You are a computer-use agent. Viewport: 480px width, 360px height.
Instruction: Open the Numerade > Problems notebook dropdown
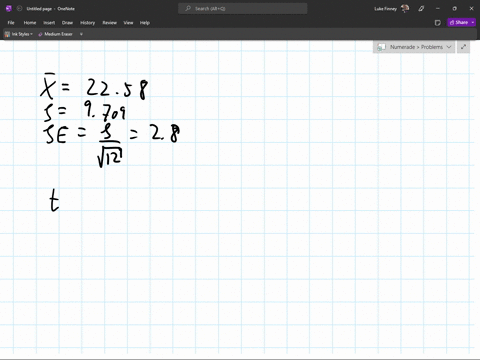pos(414,47)
